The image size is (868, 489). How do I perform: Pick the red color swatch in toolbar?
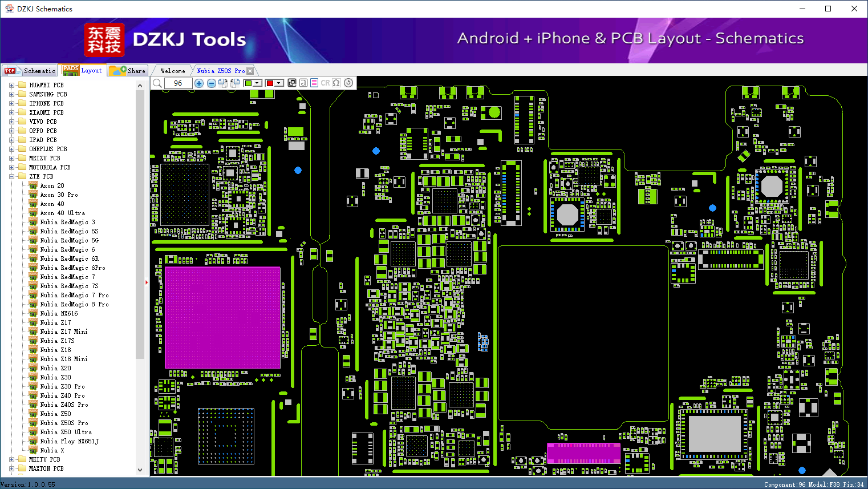270,83
